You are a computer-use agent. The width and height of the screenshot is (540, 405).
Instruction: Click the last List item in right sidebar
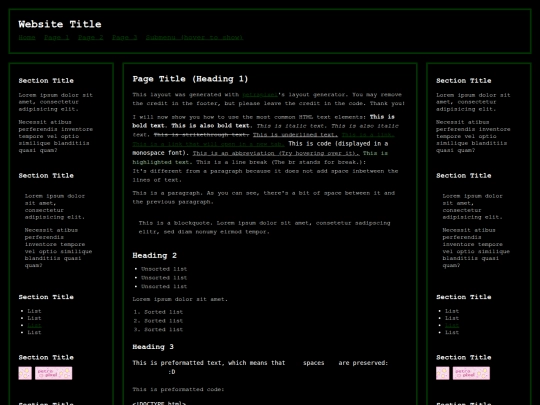click(452, 333)
